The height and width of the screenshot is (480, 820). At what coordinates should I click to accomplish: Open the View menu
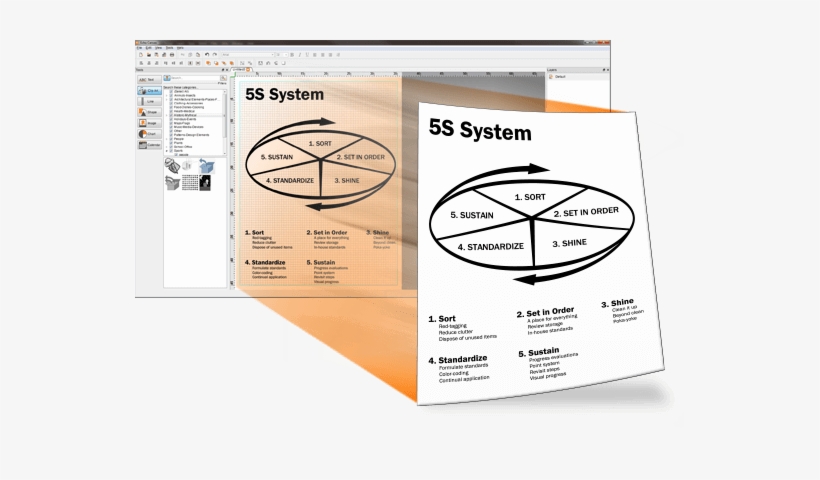pyautogui.click(x=158, y=48)
